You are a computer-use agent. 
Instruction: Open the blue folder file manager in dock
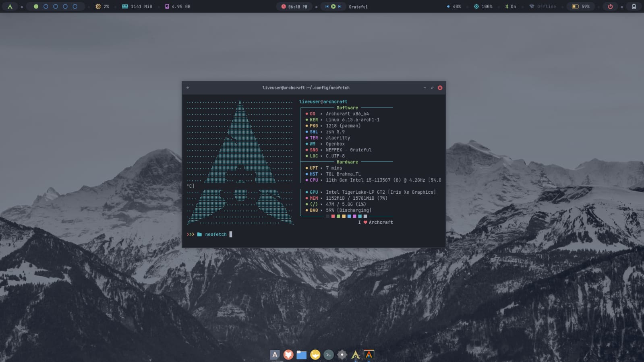(302, 355)
